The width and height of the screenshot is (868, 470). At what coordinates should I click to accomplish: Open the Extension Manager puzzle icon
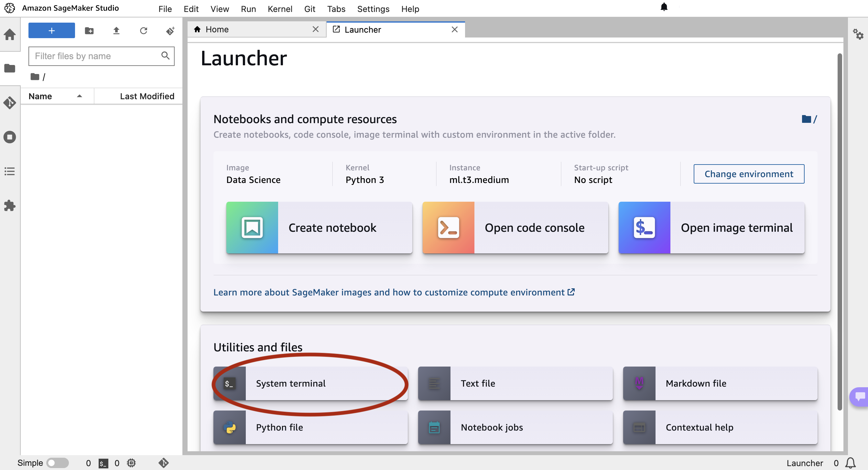click(10, 206)
